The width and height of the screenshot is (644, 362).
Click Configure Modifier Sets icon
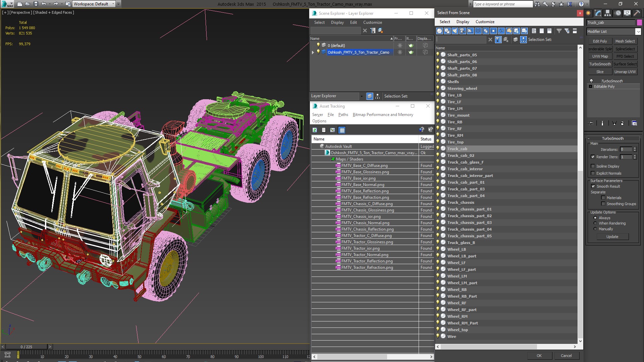[x=634, y=123]
